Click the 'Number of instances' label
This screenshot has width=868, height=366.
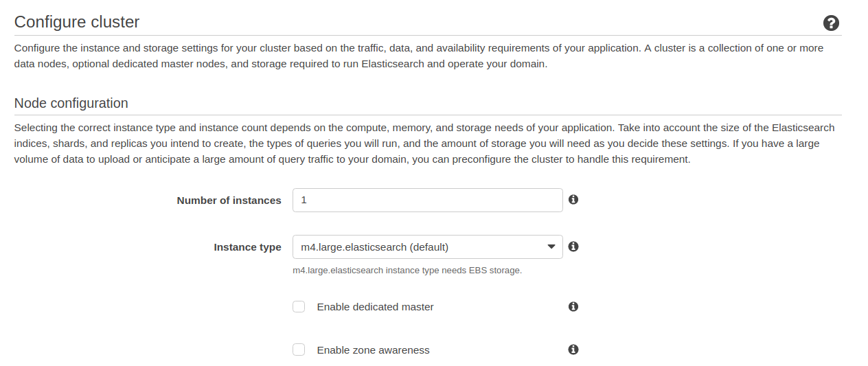tap(229, 201)
